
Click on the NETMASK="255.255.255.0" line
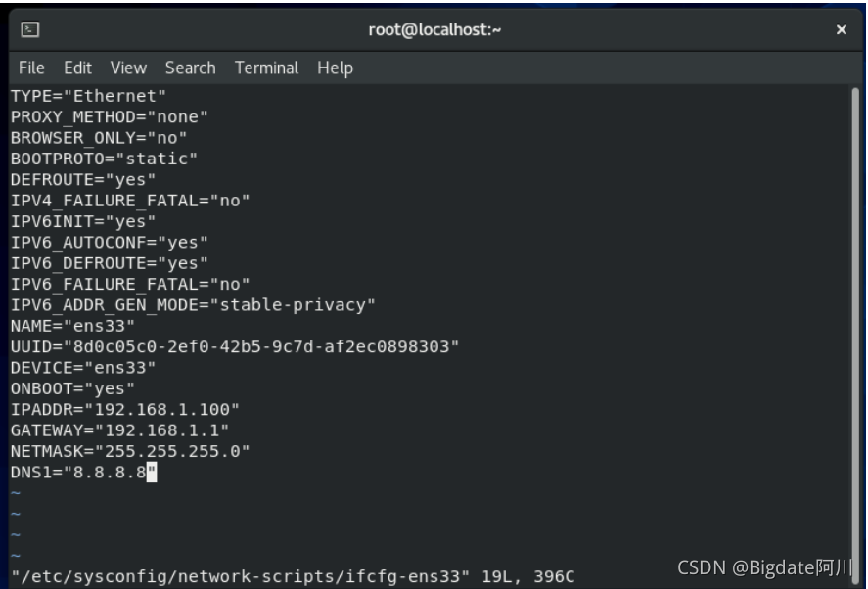(130, 452)
